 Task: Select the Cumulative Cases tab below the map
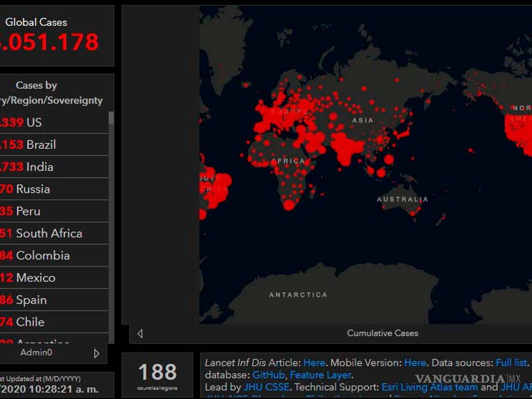382,333
